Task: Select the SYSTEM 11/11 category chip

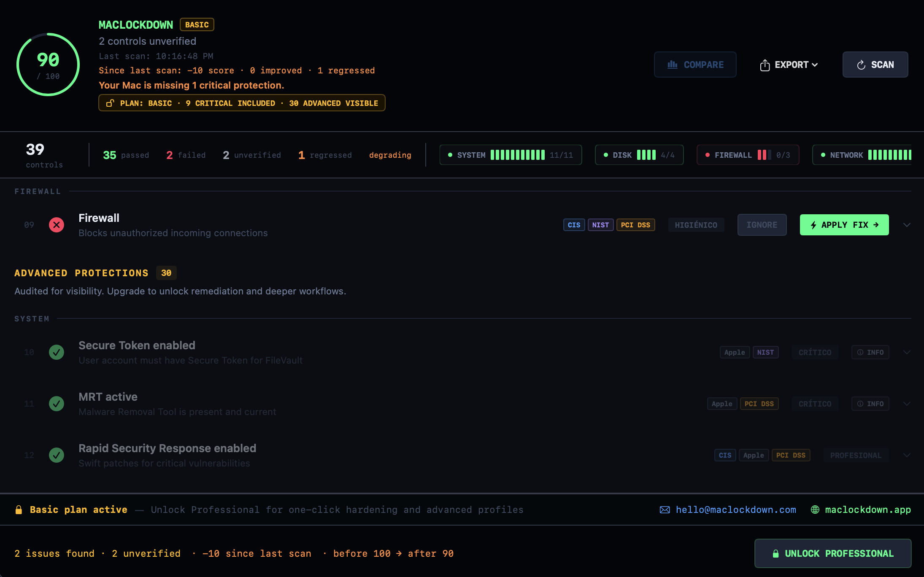Action: click(511, 155)
